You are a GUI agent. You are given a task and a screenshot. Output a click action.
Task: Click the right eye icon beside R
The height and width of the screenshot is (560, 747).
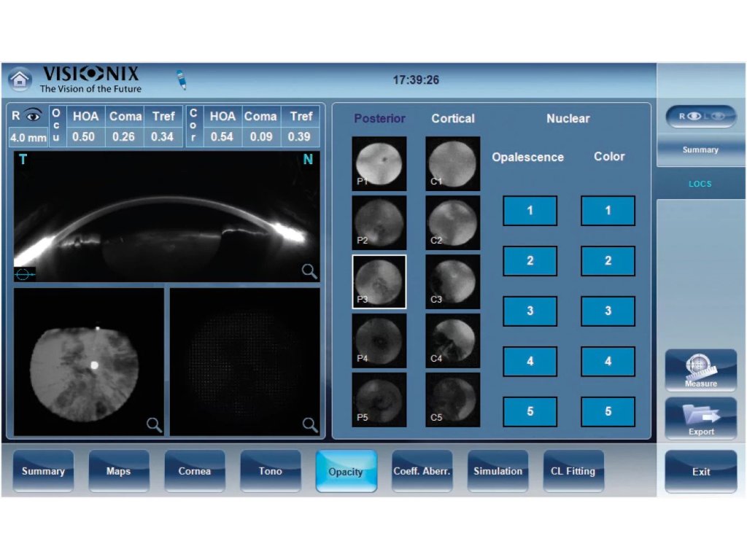tap(34, 116)
